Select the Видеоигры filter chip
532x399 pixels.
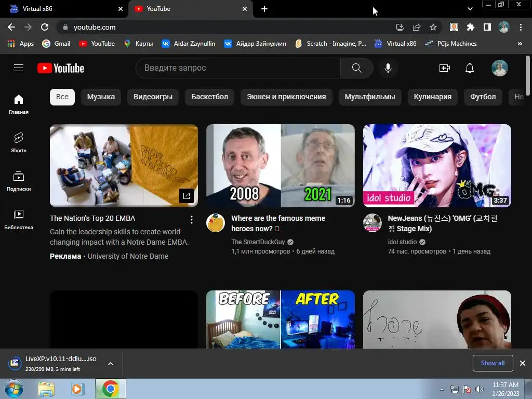(x=153, y=97)
